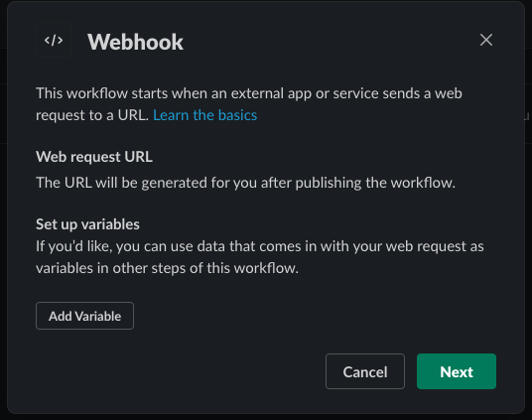The width and height of the screenshot is (532, 420).
Task: Click the workflow starts description text
Action: point(249,104)
